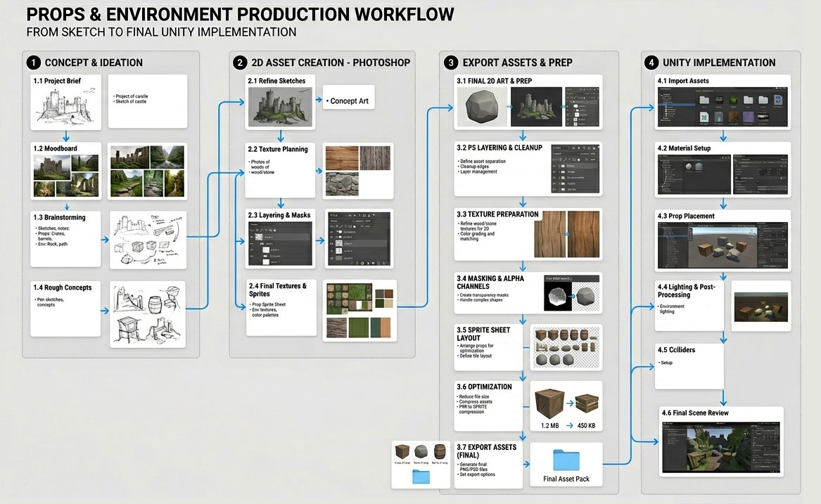Click the 'CONCEPT & IDEATION' section heading
Viewport: 821px width, 504px height.
coord(94,63)
